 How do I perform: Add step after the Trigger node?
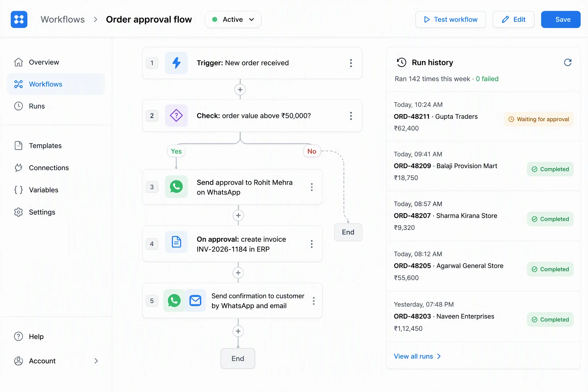(x=240, y=90)
